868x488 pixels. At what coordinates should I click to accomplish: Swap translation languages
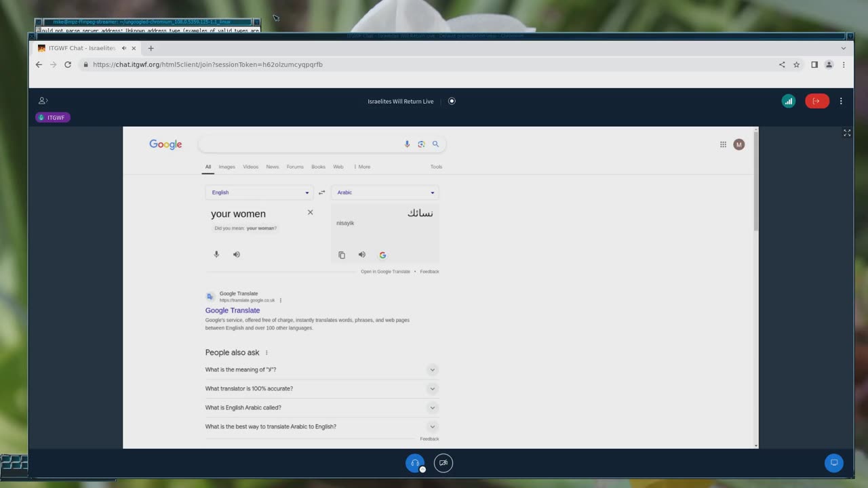[322, 192]
